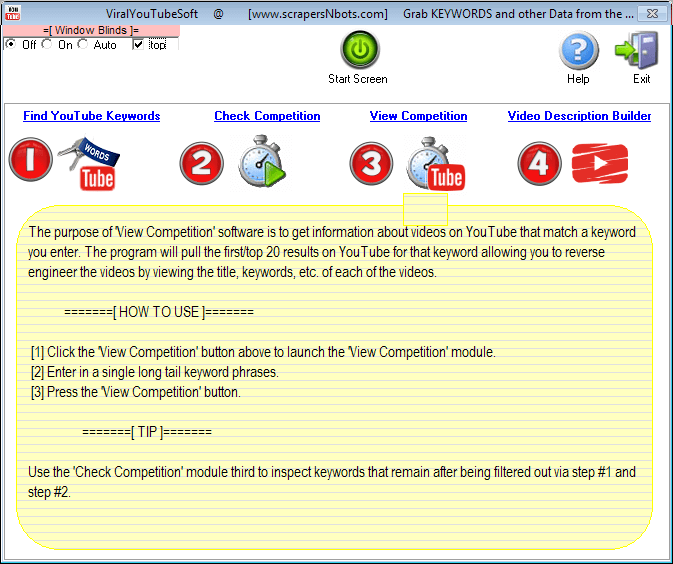Viewport: 673px width, 564px height.
Task: Click the HOW TO USE heading text
Action: 159,312
